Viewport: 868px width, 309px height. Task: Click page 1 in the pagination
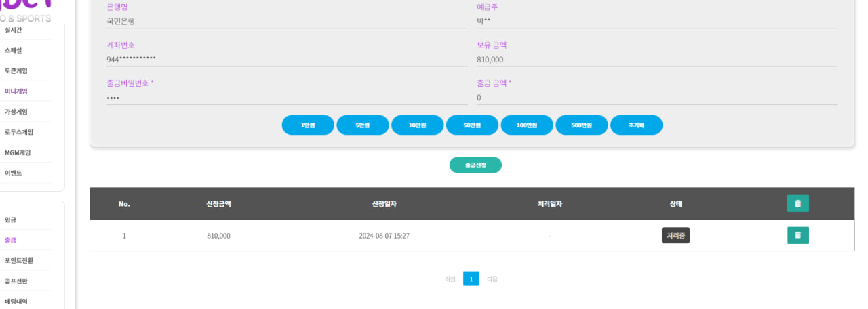(471, 279)
